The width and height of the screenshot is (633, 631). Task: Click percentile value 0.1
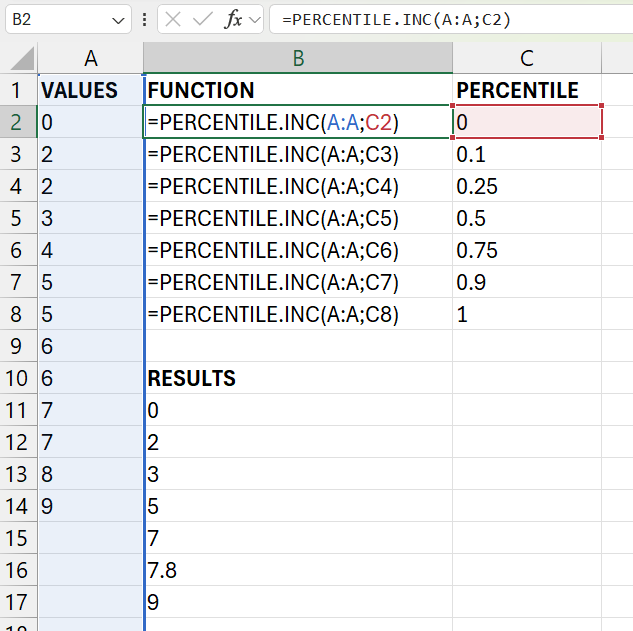click(527, 154)
